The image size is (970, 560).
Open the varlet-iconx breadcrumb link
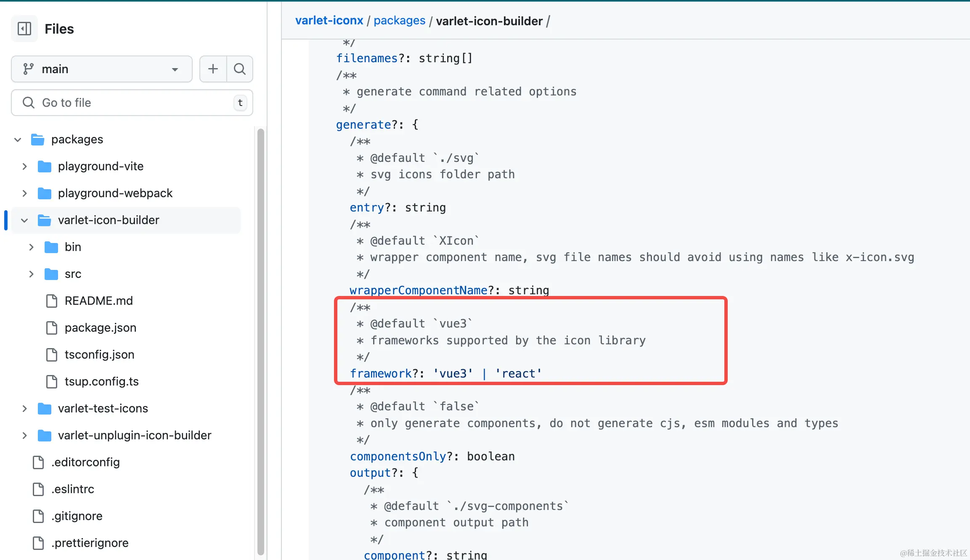(329, 21)
